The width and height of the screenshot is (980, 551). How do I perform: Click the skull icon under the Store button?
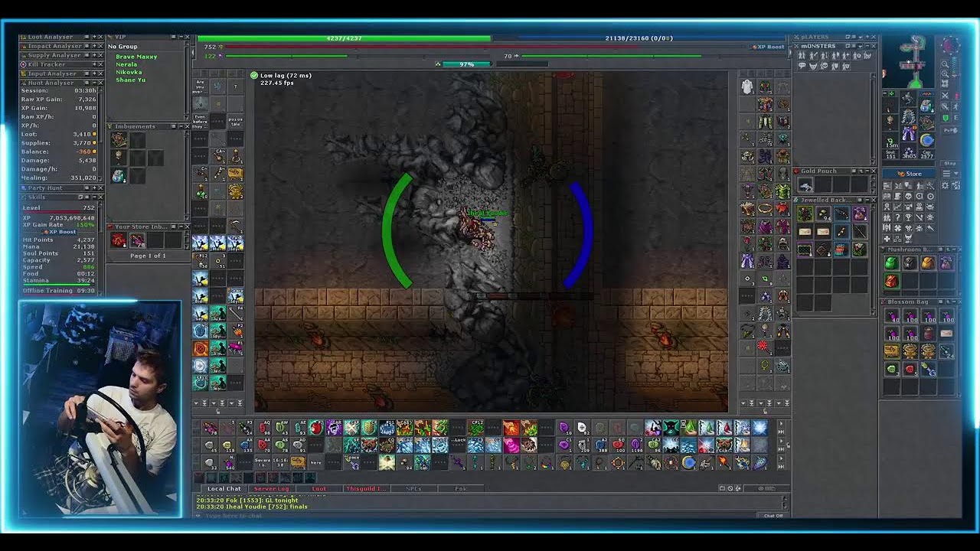tap(908, 196)
